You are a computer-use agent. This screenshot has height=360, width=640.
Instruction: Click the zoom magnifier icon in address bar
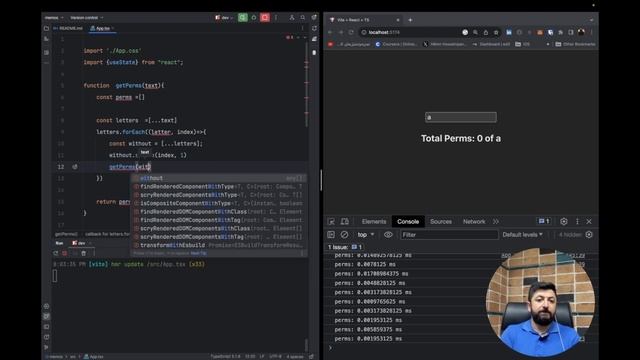point(475,32)
